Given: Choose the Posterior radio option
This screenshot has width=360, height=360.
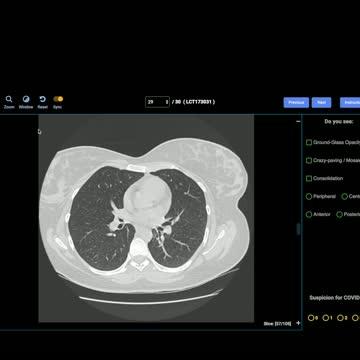Looking at the screenshot, I should click(339, 214).
